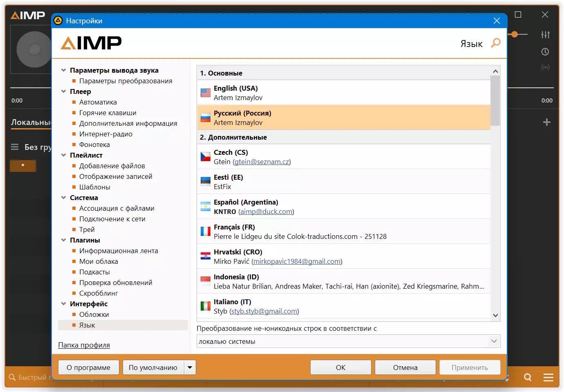Collapse the Плагины tree section
Screen dimensions: 564x392
[64, 240]
